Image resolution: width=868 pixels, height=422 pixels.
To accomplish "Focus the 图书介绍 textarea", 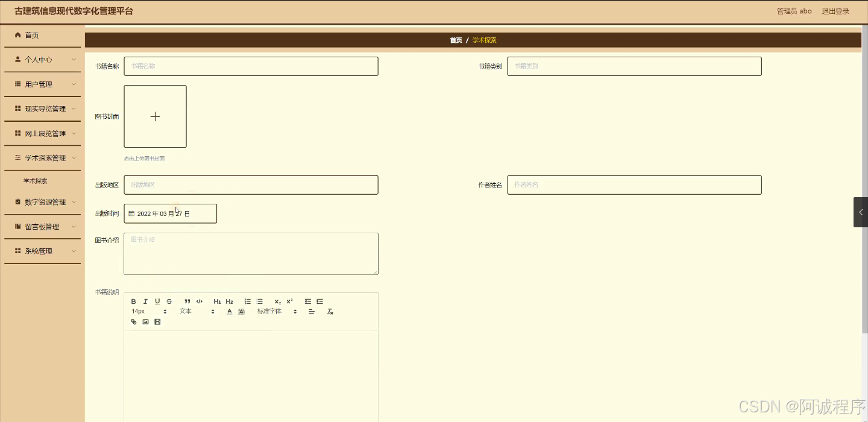I will point(251,254).
